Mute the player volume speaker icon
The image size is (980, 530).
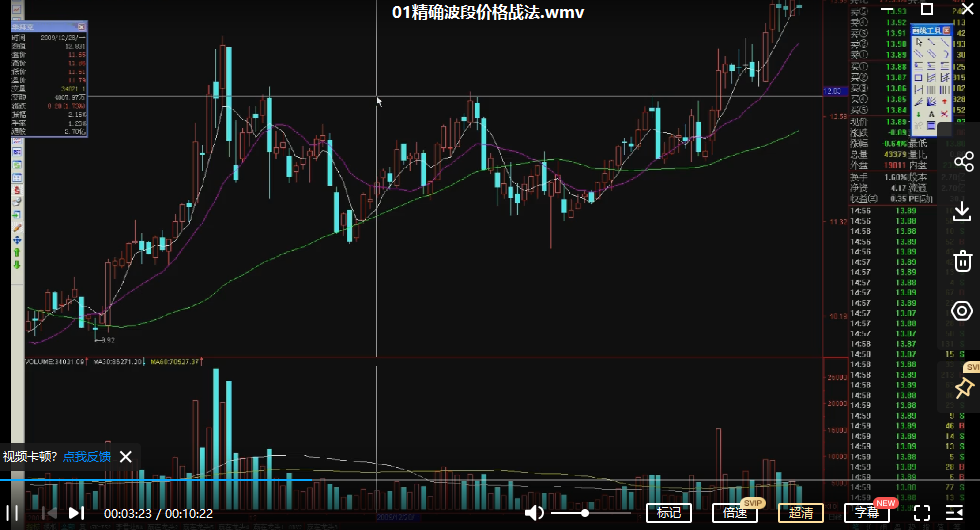534,513
